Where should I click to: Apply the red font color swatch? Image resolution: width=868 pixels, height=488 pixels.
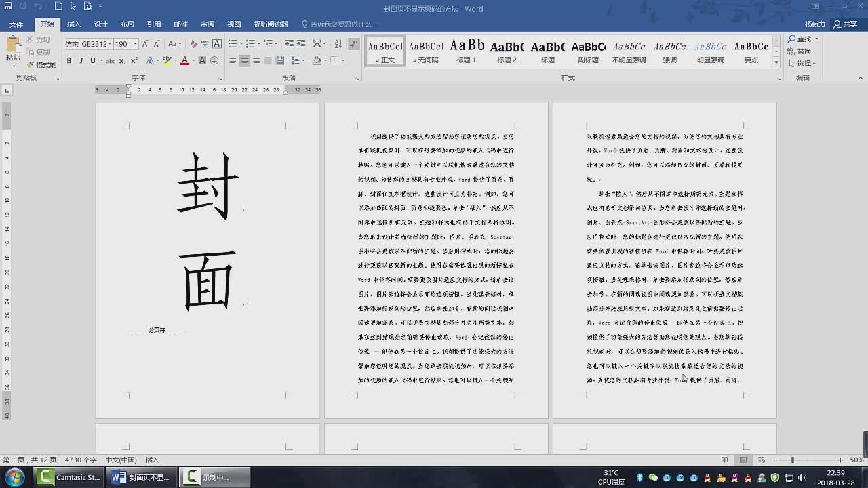click(x=184, y=61)
